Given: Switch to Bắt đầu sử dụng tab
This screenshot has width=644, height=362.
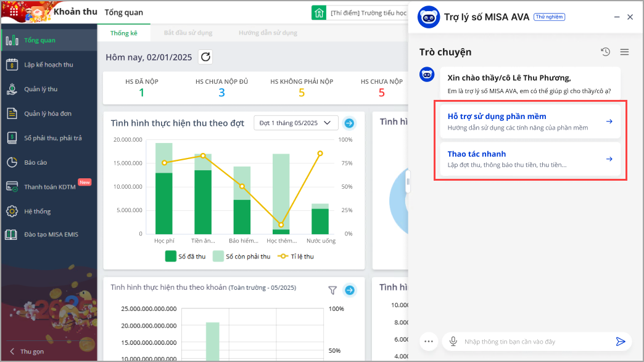Looking at the screenshot, I should [x=188, y=33].
